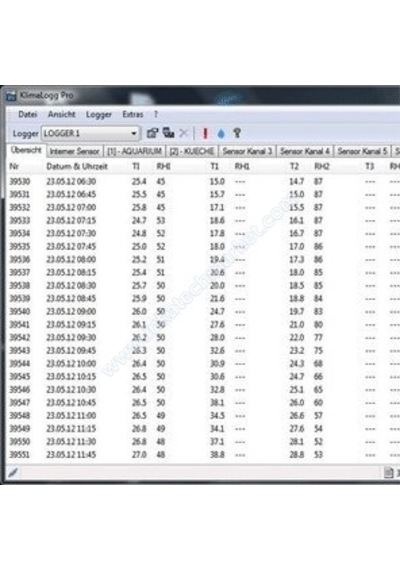Select row number 39534
Viewport: 400px width, 570px height.
coord(20,233)
